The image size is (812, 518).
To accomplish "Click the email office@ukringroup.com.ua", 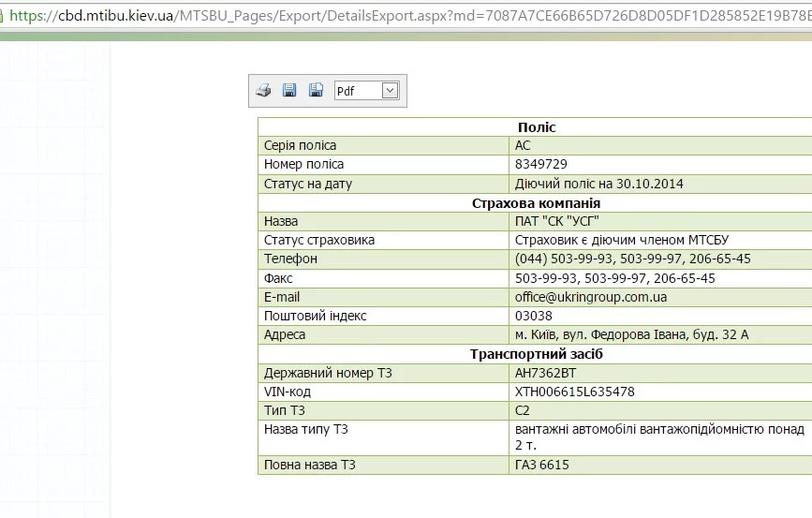I will coord(590,297).
